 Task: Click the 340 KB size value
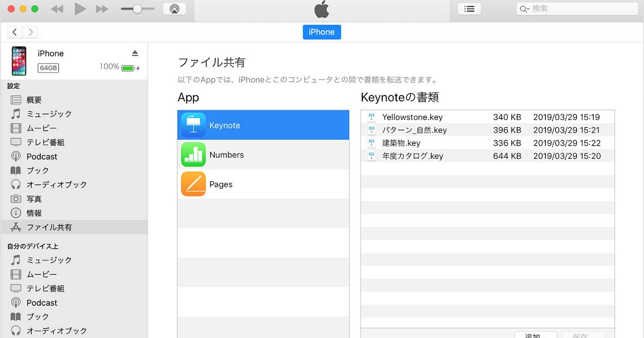coord(507,117)
